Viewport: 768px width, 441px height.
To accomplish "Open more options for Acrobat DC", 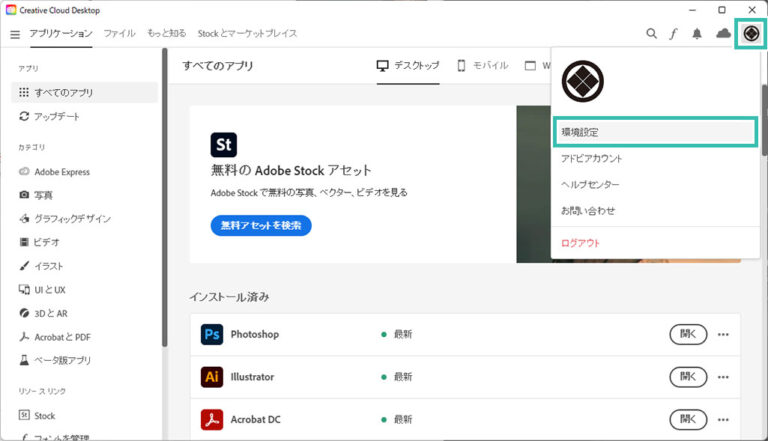I will [723, 419].
